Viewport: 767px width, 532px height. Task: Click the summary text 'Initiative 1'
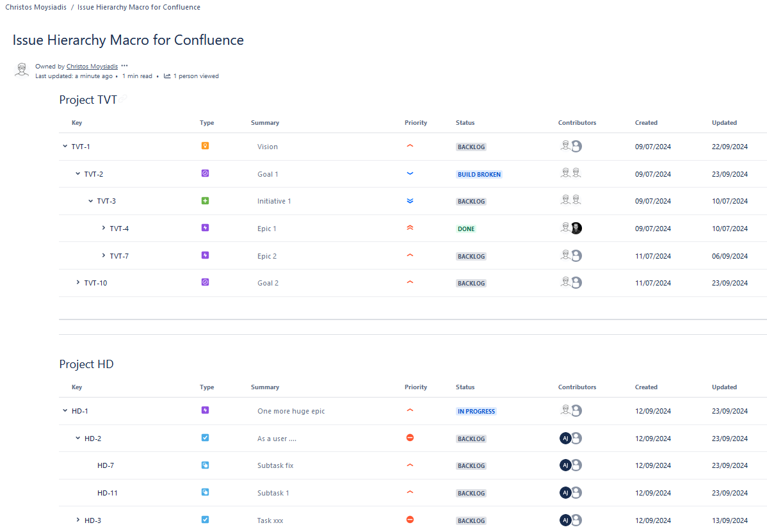[274, 201]
